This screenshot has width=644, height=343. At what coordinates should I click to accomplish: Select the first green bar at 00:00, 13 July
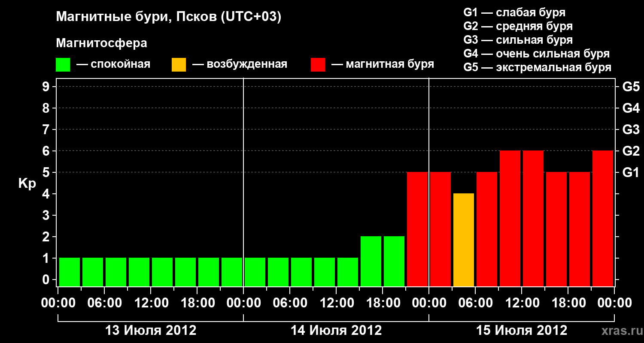pos(70,272)
